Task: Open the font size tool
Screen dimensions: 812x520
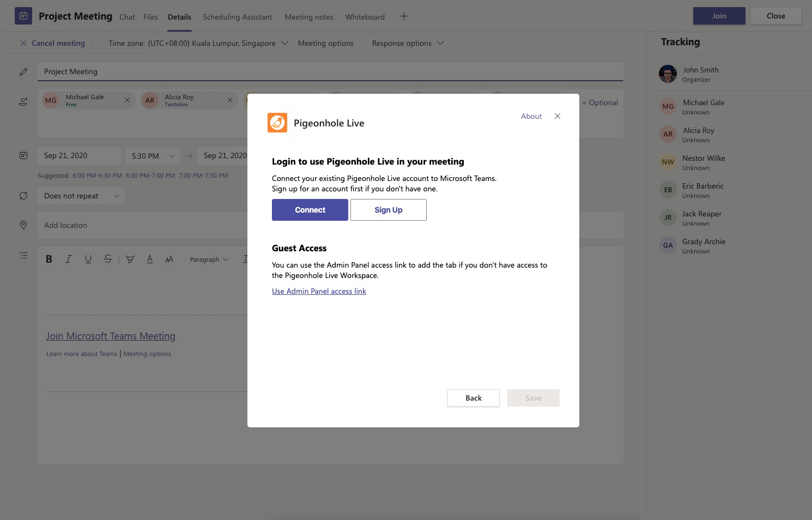Action: tap(169, 259)
